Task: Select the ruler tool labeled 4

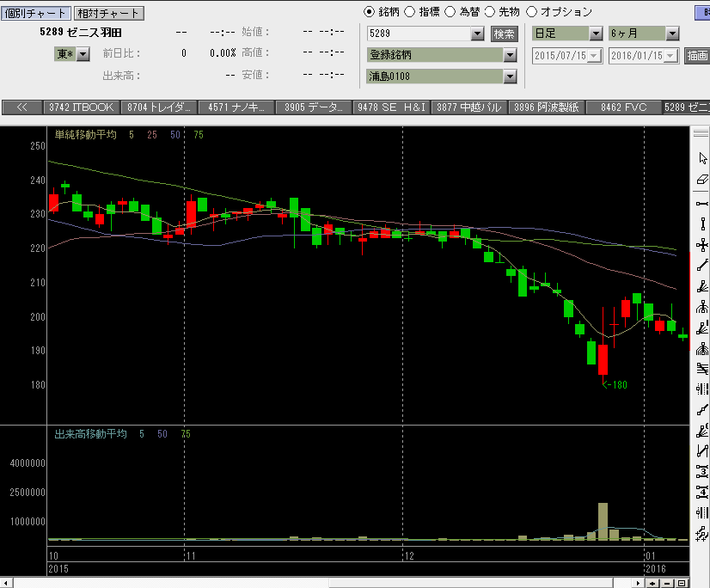Action: pyautogui.click(x=702, y=492)
